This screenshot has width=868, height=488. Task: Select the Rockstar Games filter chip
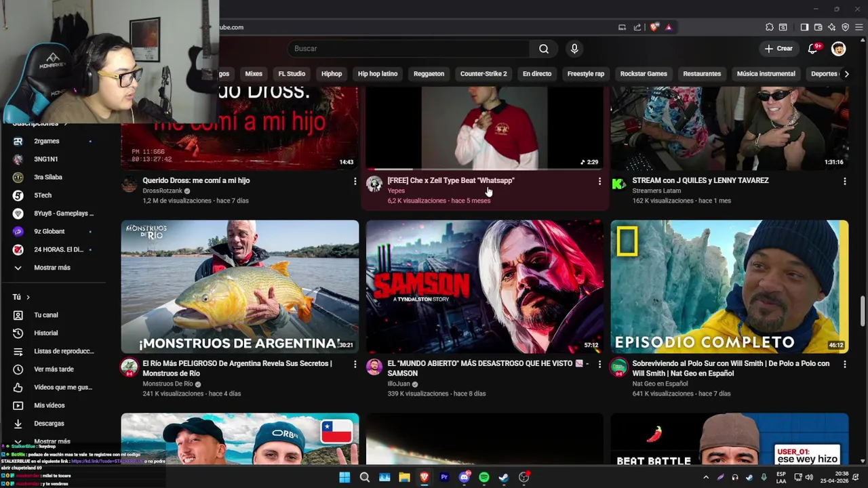(x=644, y=74)
